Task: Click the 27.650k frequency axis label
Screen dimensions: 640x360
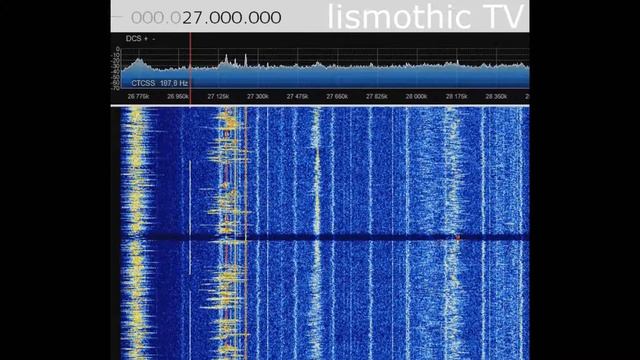Action: coord(337,97)
